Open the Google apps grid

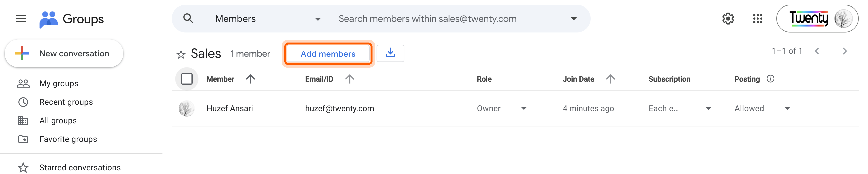point(758,19)
